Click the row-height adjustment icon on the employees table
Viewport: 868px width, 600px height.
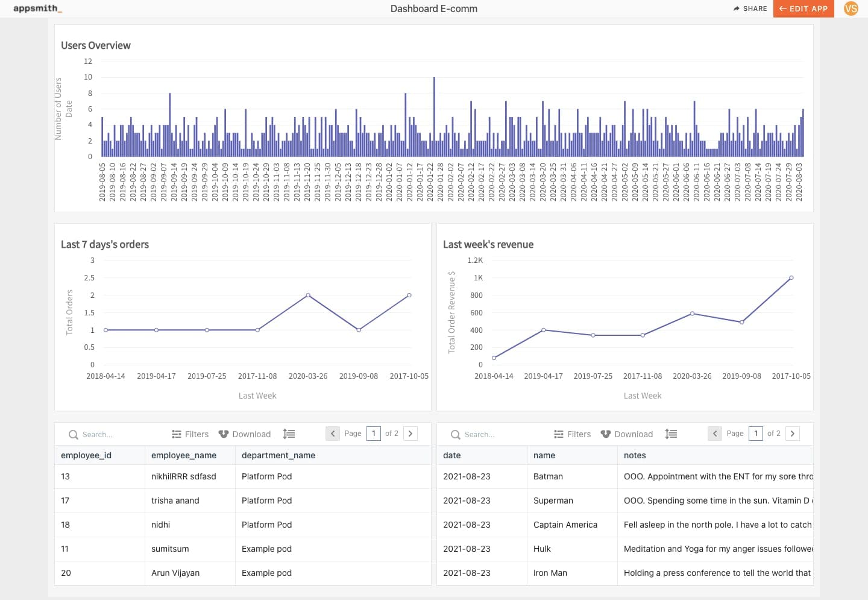[289, 434]
